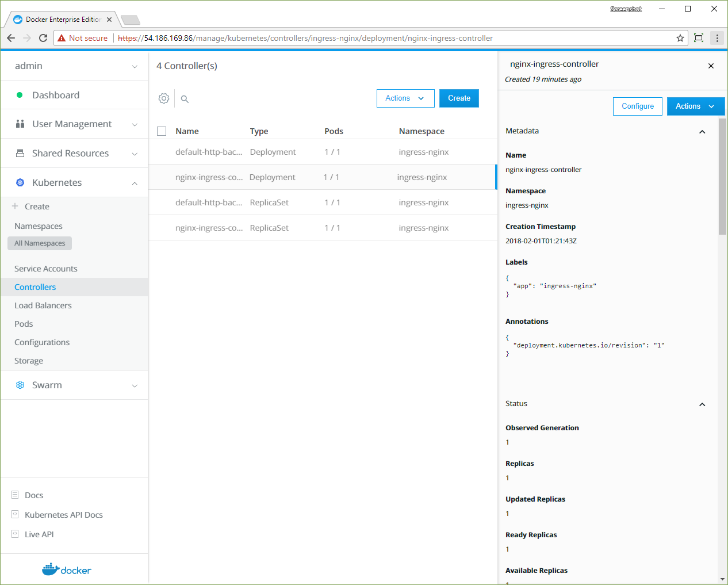Click the search magnifier icon in controllers list
Image resolution: width=728 pixels, height=585 pixels.
(x=185, y=99)
